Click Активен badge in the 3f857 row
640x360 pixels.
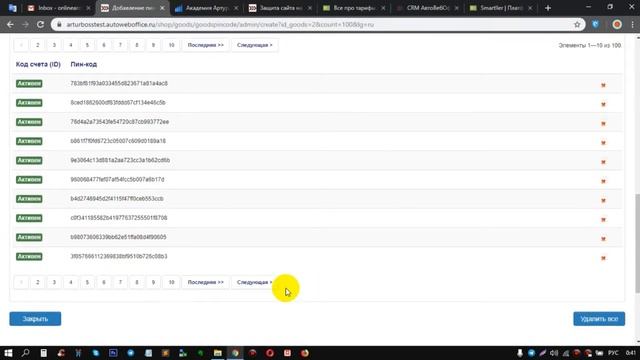point(29,256)
